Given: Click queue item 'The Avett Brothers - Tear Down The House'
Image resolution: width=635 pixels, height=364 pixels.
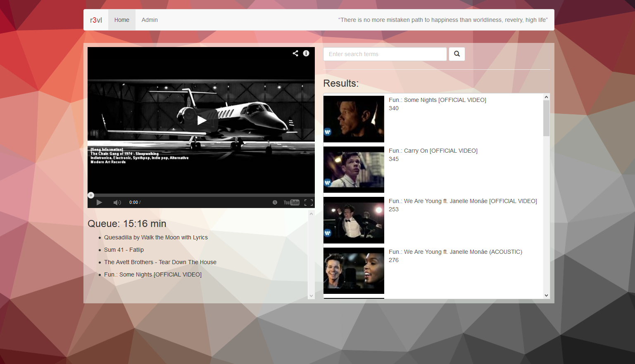Looking at the screenshot, I should point(160,262).
